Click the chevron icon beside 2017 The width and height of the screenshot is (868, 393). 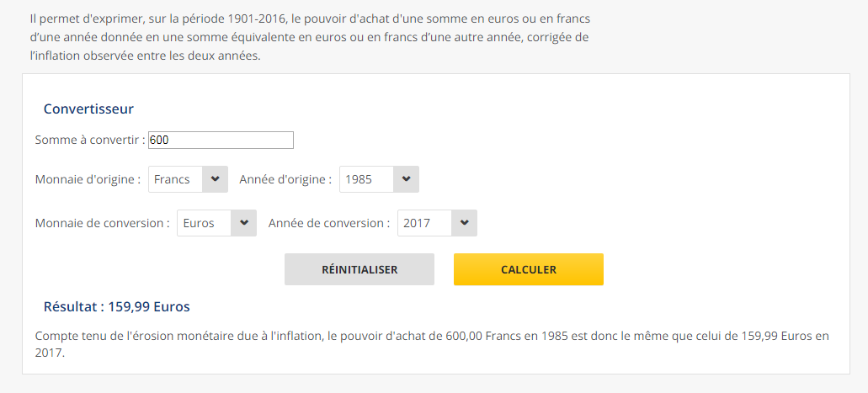click(465, 223)
